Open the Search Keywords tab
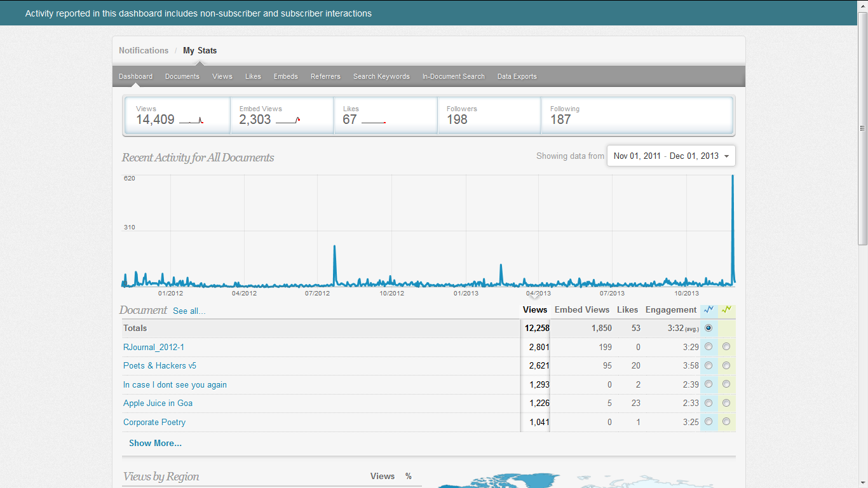This screenshot has width=868, height=488. tap(381, 76)
